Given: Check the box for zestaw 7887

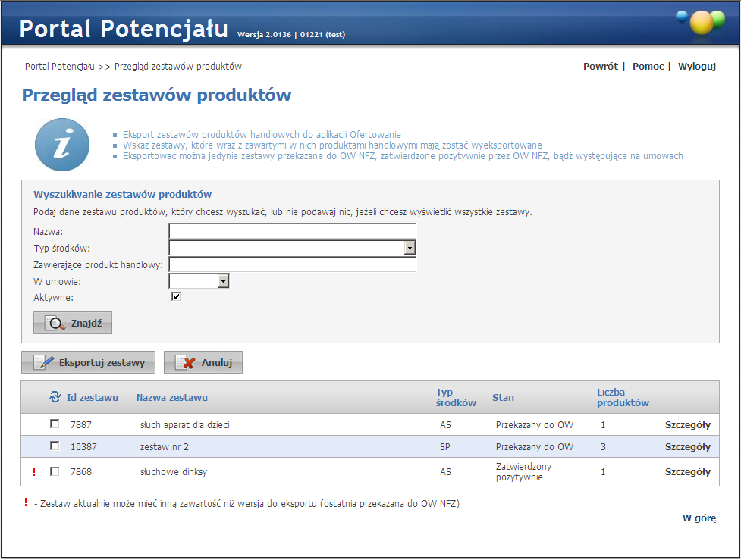Looking at the screenshot, I should pyautogui.click(x=55, y=424).
